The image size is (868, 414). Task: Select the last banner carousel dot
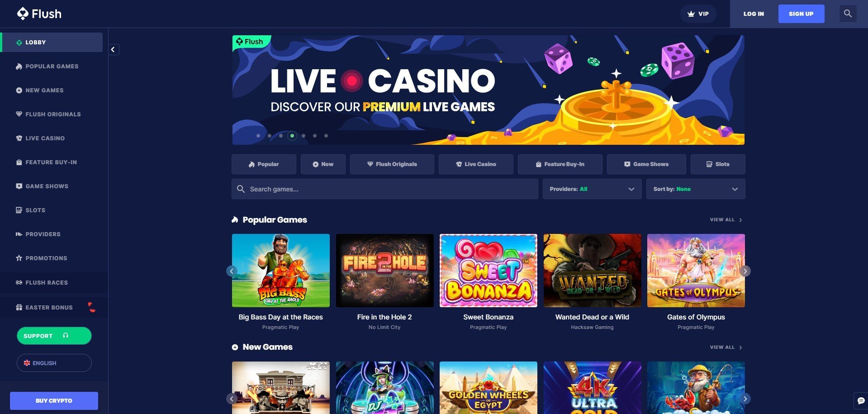[x=326, y=136]
